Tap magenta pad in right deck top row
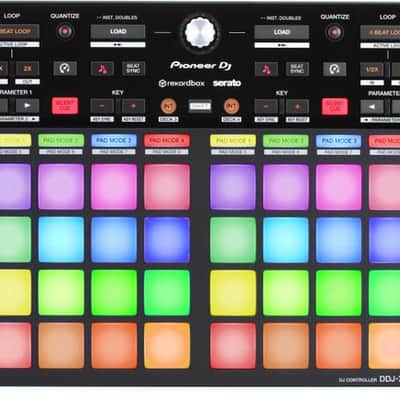The height and width of the screenshot is (400, 400). (x=339, y=187)
